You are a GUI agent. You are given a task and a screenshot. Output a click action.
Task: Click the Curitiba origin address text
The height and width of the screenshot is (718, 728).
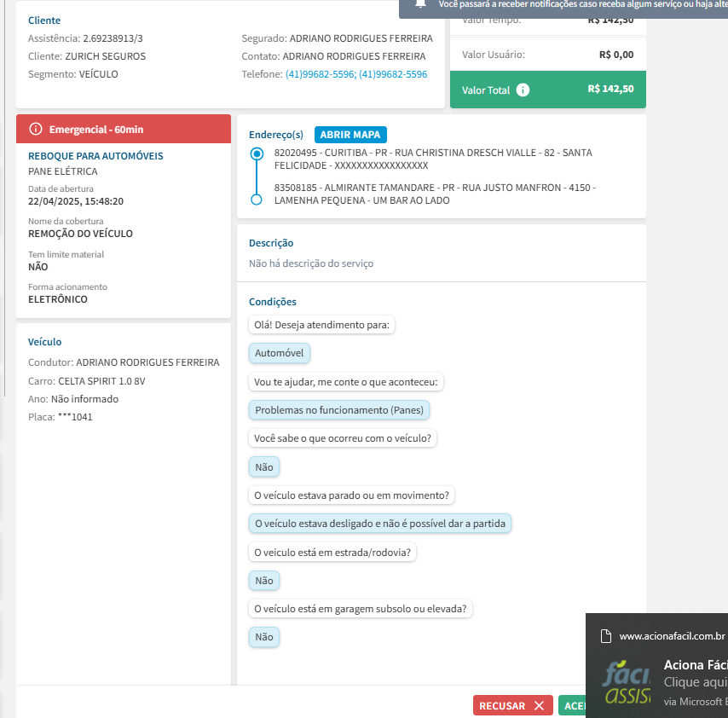click(433, 159)
